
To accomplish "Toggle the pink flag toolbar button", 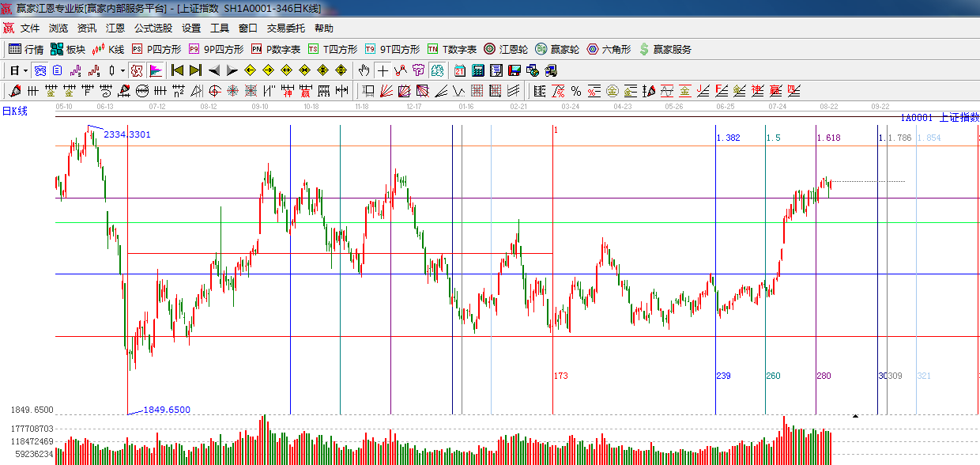I will [156, 70].
